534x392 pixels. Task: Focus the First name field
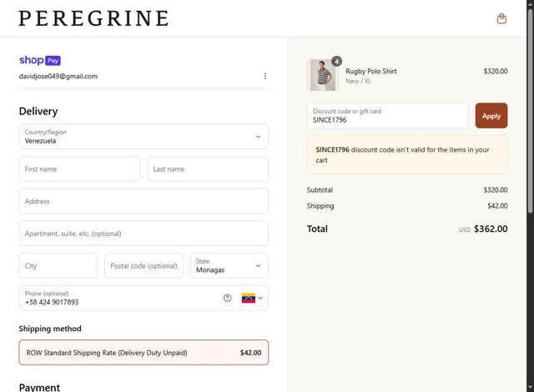tap(80, 168)
